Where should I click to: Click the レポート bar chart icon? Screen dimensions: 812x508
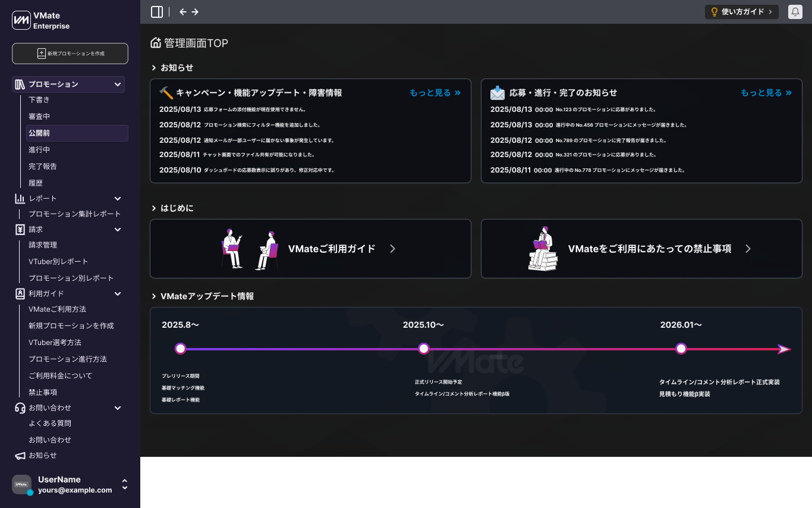pyautogui.click(x=20, y=199)
